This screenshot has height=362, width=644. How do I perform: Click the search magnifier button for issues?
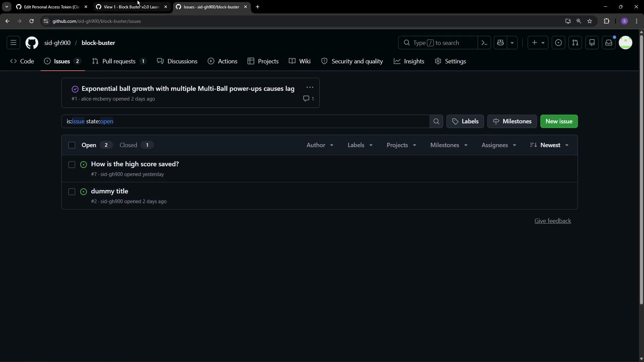(436, 121)
